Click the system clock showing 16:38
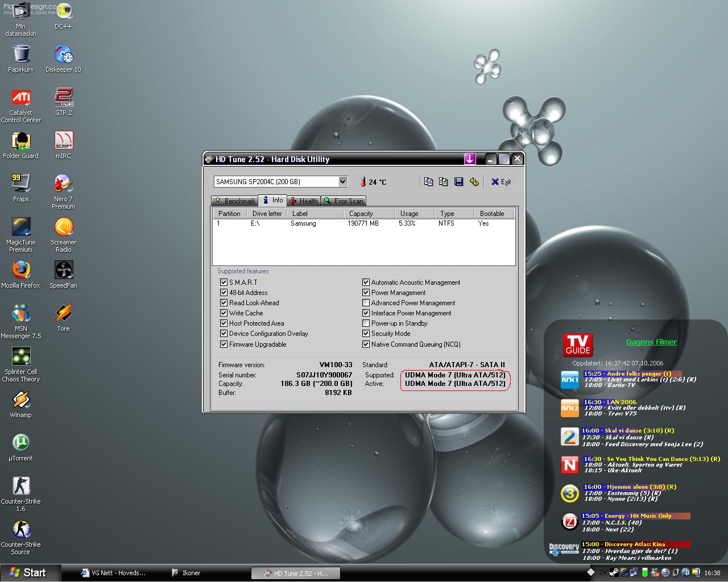 [x=712, y=573]
